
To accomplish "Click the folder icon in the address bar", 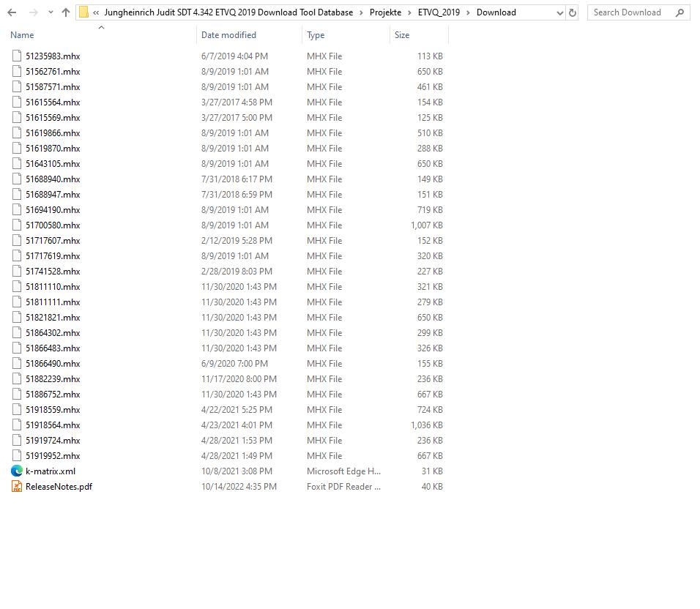I will point(83,12).
